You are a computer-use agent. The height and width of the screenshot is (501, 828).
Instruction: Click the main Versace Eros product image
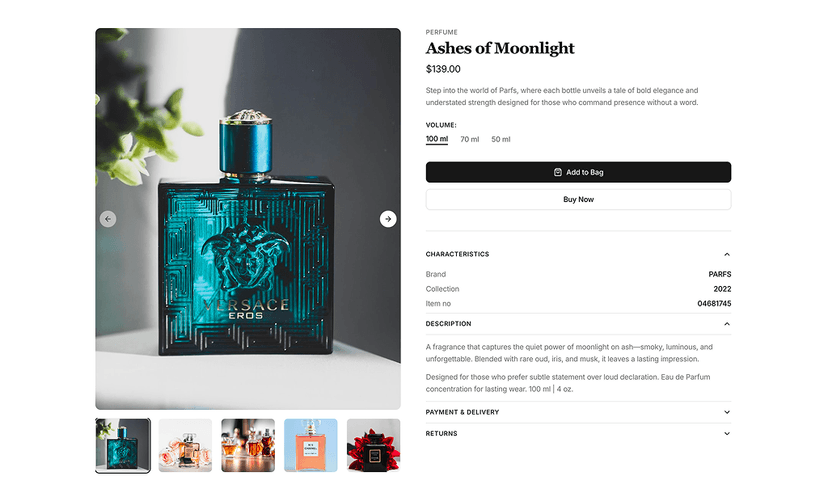(x=248, y=219)
